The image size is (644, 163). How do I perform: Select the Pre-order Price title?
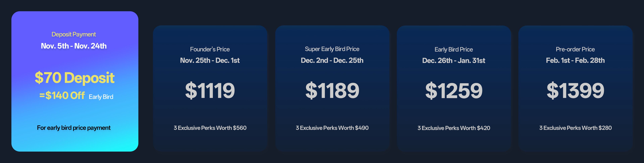click(575, 49)
